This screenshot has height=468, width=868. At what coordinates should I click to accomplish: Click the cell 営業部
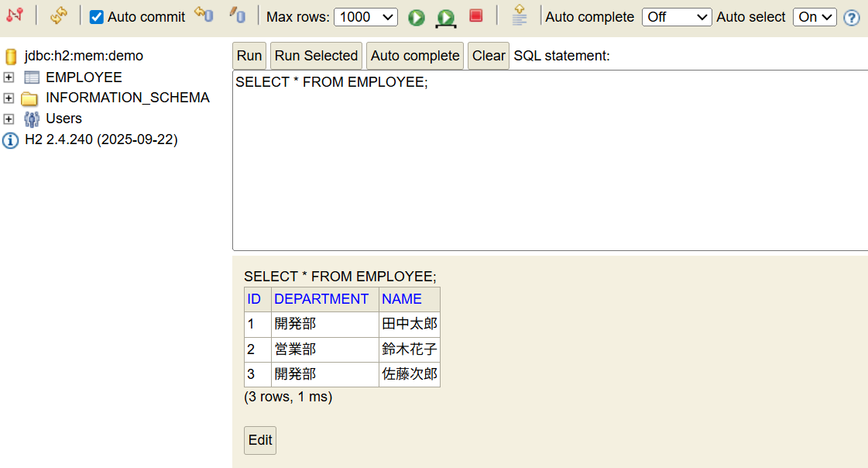point(325,349)
